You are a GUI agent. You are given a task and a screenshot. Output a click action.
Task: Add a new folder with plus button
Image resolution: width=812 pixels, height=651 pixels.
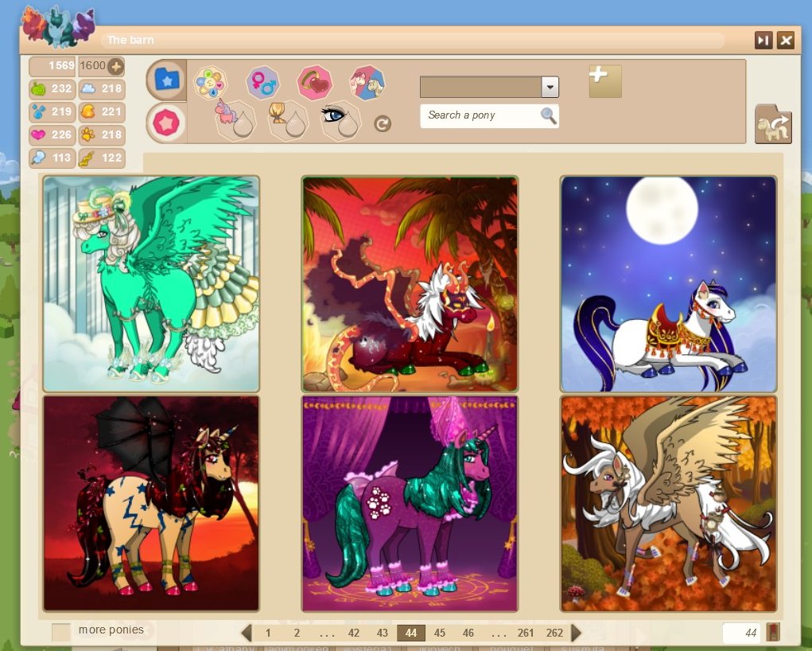tap(605, 81)
